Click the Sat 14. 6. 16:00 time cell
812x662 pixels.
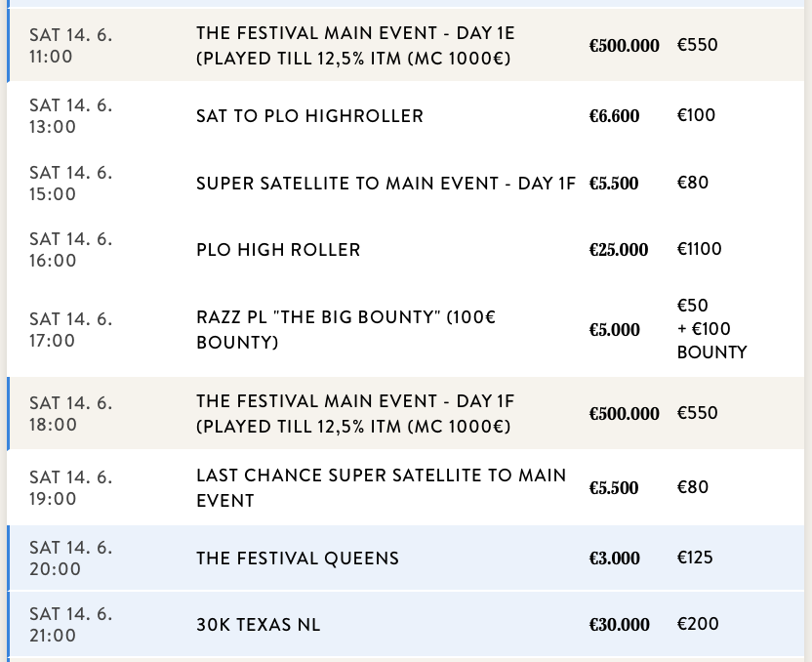pos(70,250)
